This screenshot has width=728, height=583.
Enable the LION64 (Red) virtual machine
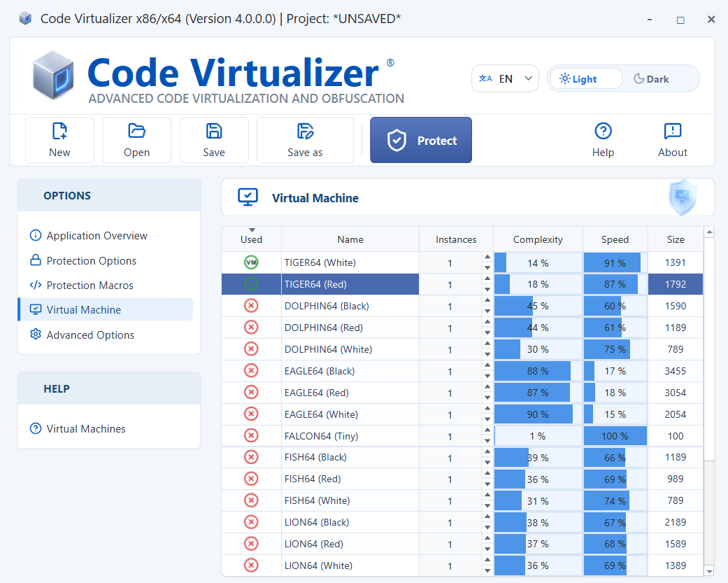[251, 544]
